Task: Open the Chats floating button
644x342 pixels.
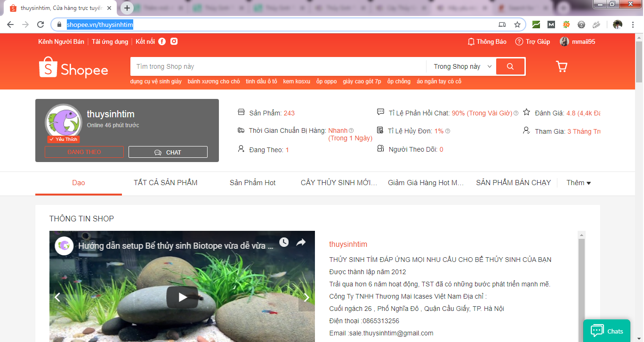Action: [x=607, y=331]
